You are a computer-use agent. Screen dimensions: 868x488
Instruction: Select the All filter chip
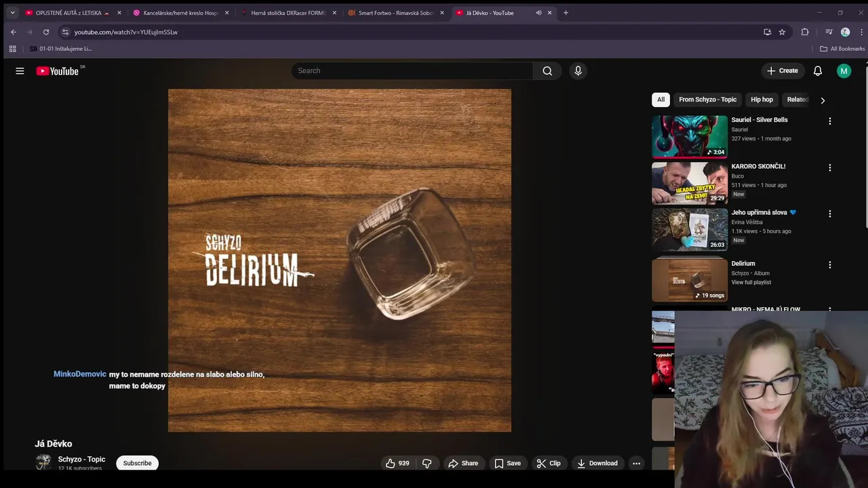click(x=660, y=100)
